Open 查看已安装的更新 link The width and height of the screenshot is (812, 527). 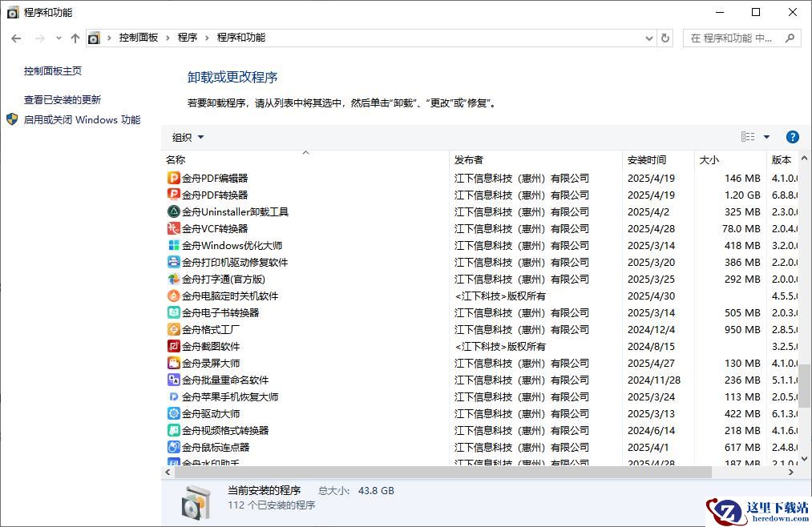[63, 100]
